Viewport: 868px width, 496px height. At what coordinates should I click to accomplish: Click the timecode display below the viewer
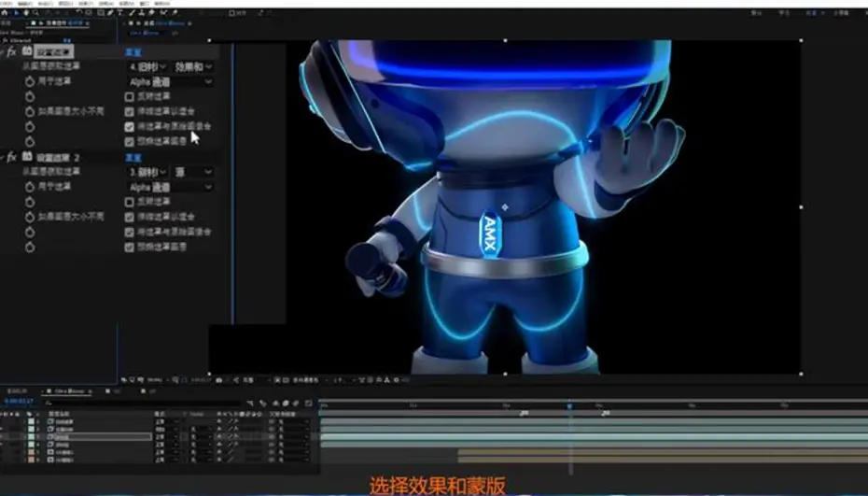click(201, 379)
